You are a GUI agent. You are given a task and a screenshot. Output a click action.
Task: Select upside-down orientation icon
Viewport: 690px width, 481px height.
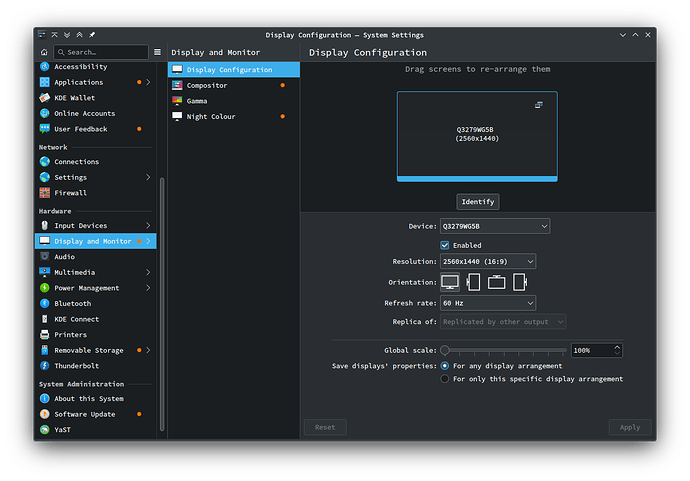tap(496, 282)
